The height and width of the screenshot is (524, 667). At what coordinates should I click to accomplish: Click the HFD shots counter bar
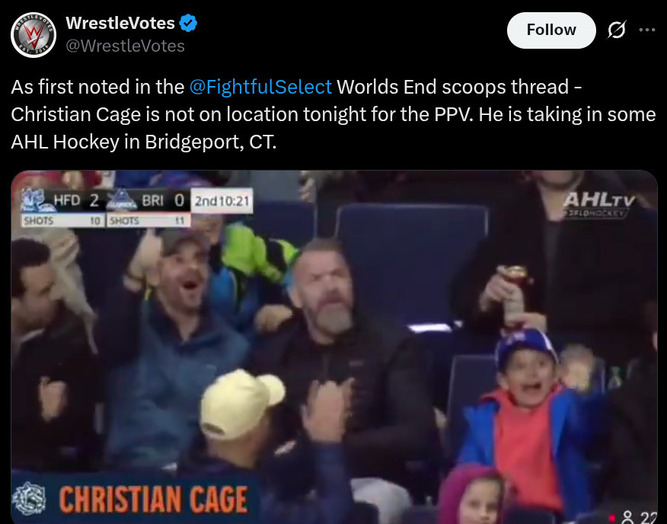click(x=63, y=220)
